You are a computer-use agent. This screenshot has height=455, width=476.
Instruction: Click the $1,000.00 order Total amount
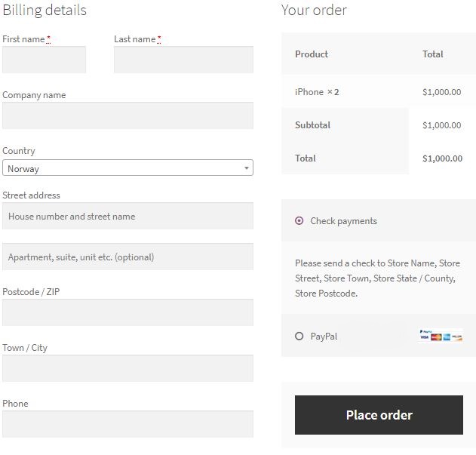tap(442, 158)
